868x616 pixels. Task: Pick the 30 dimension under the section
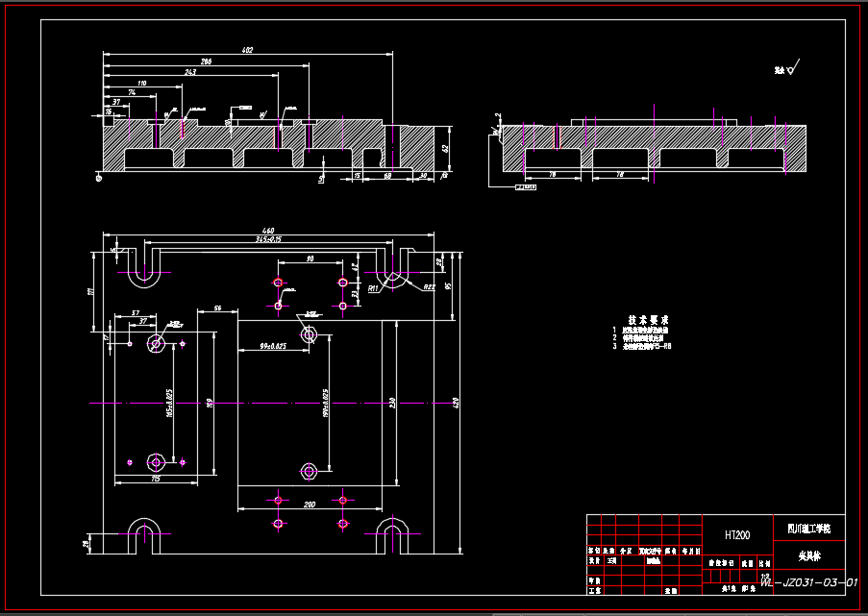coord(424,176)
